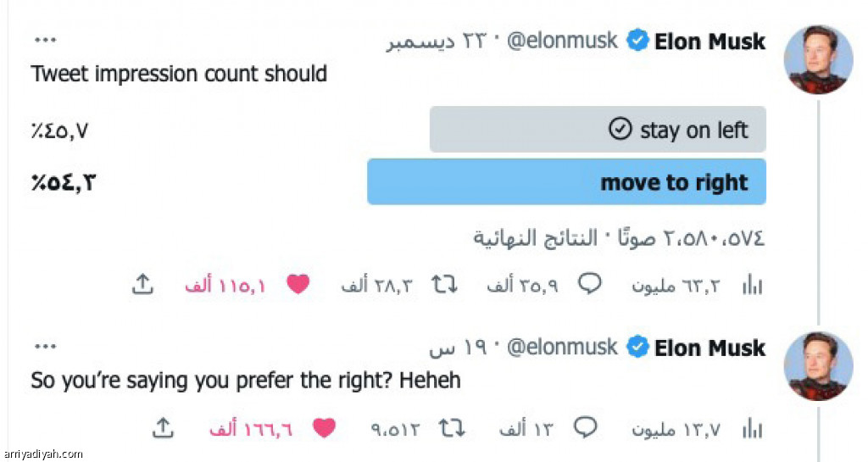Select 'stay on left' poll option
The image size is (868, 462).
598,130
